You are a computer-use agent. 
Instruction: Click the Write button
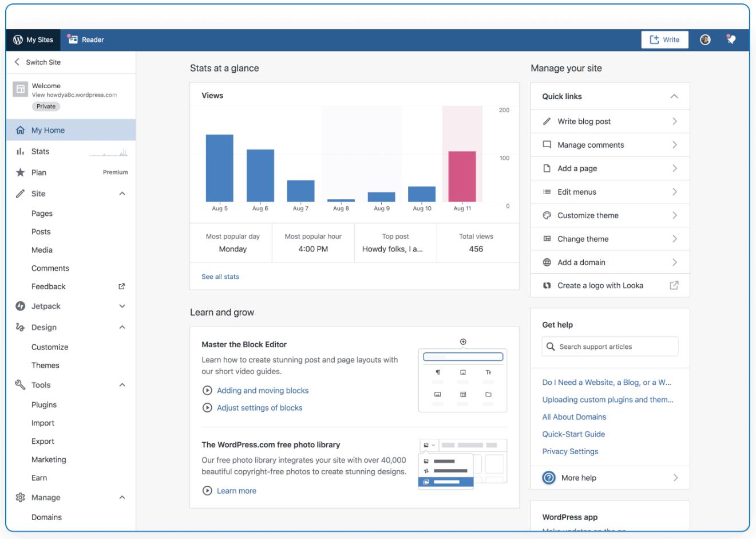[x=664, y=40]
